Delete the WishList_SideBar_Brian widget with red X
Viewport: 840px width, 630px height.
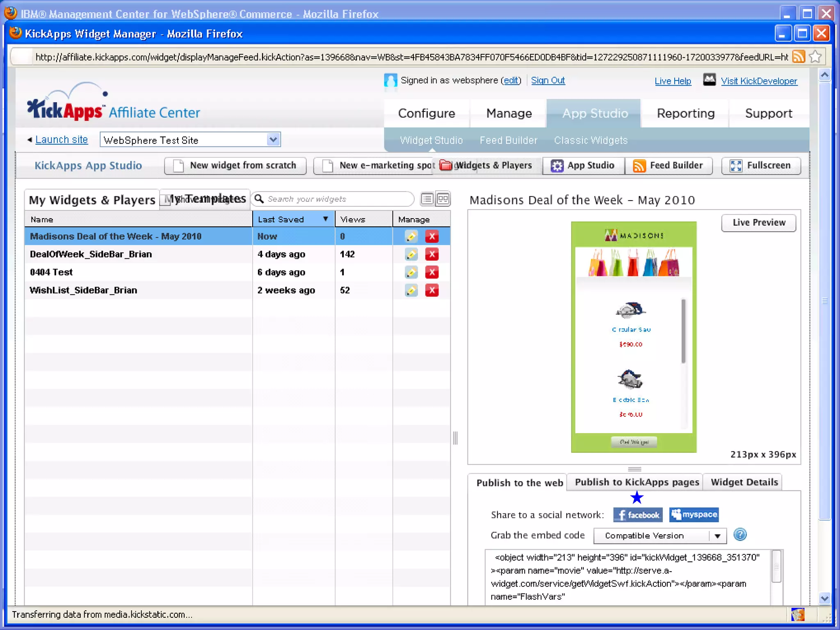(431, 290)
